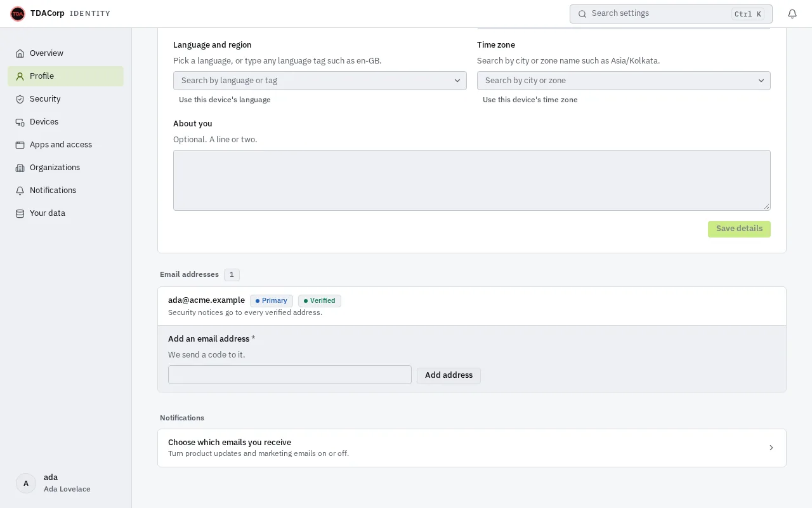Image resolution: width=812 pixels, height=508 pixels.
Task: Click the Apps and access window icon
Action: point(20,145)
